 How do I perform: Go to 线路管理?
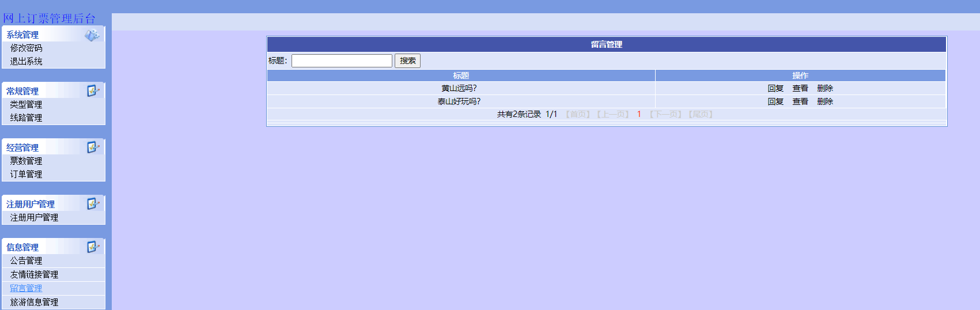coord(26,118)
